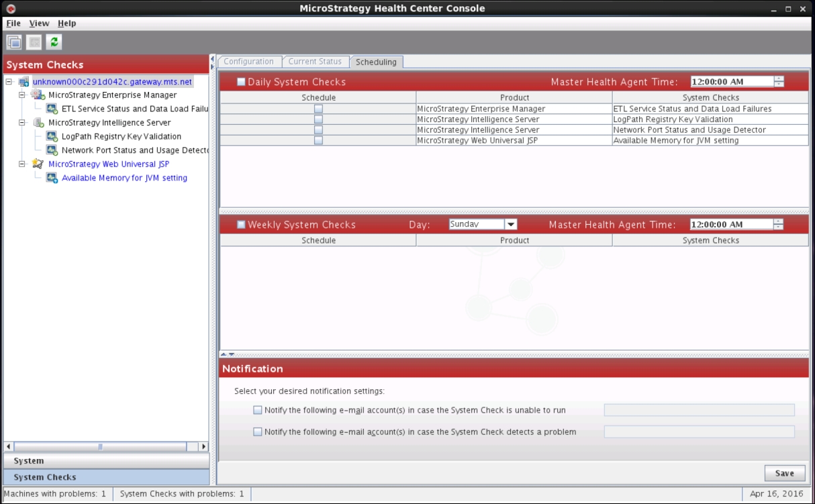Click 'System Checks with problems: 1' status text

coord(182,494)
